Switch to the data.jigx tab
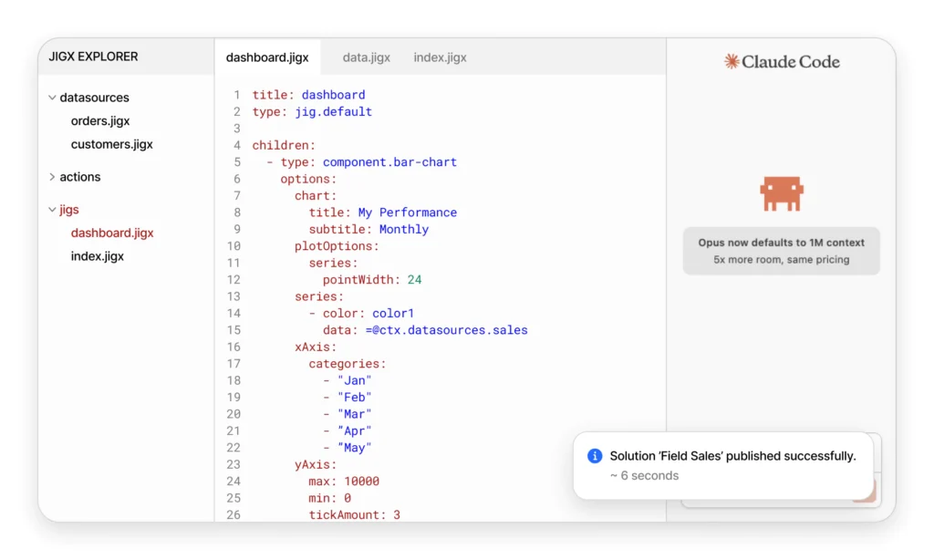The width and height of the screenshot is (934, 560). [366, 57]
